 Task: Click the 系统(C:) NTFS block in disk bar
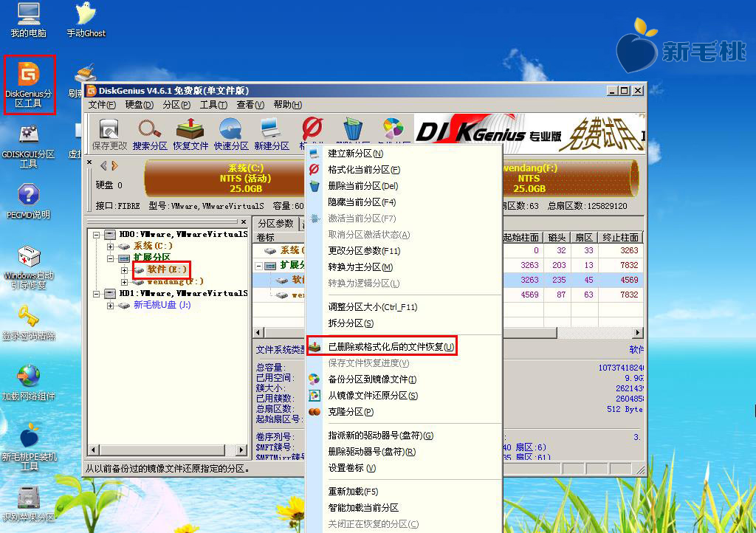226,179
